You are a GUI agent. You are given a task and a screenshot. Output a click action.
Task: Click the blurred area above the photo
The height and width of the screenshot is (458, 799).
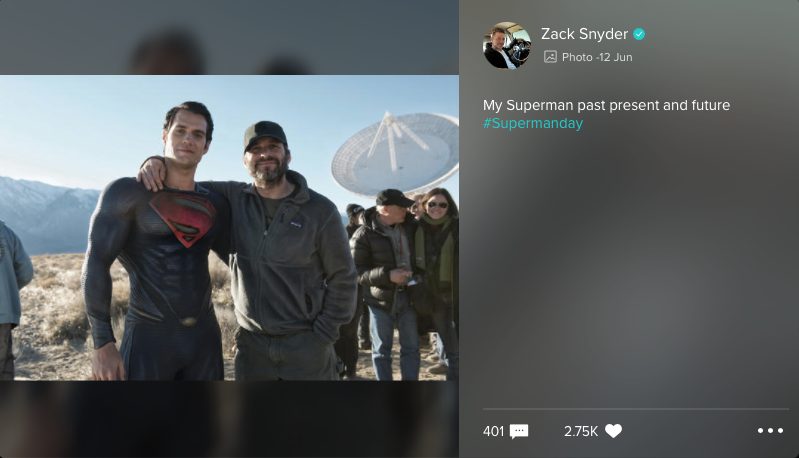coord(229,37)
